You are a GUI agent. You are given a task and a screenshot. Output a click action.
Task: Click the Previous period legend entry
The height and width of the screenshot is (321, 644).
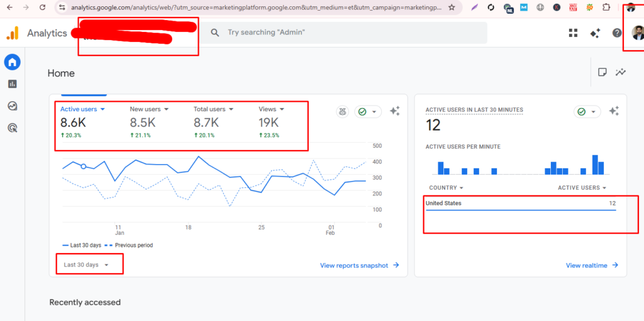[x=129, y=246]
